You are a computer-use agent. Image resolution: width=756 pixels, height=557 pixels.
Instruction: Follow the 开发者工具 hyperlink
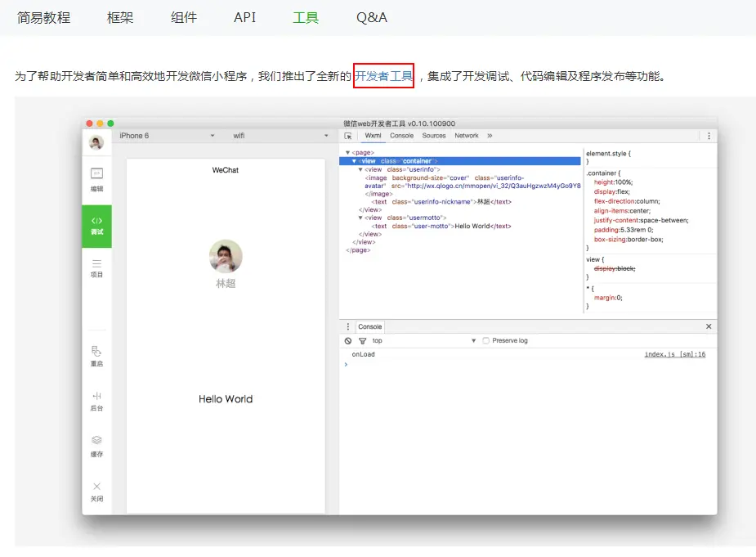coord(384,76)
